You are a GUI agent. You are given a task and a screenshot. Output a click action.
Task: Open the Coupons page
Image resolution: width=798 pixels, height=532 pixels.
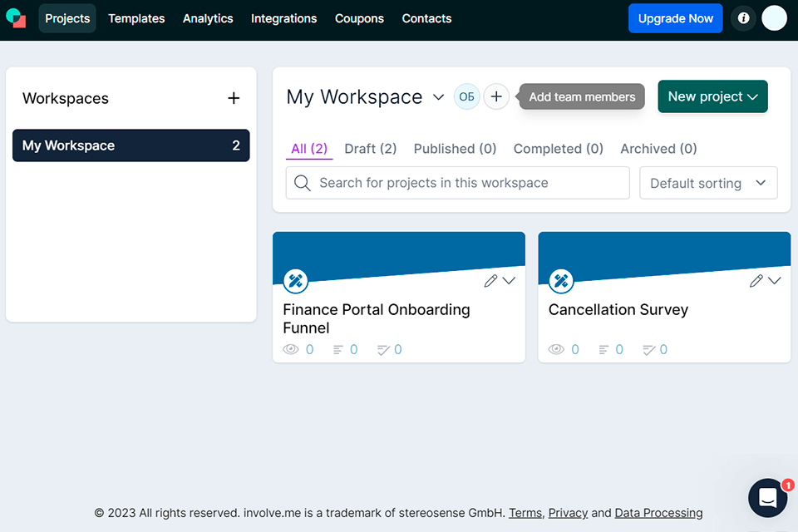(359, 18)
